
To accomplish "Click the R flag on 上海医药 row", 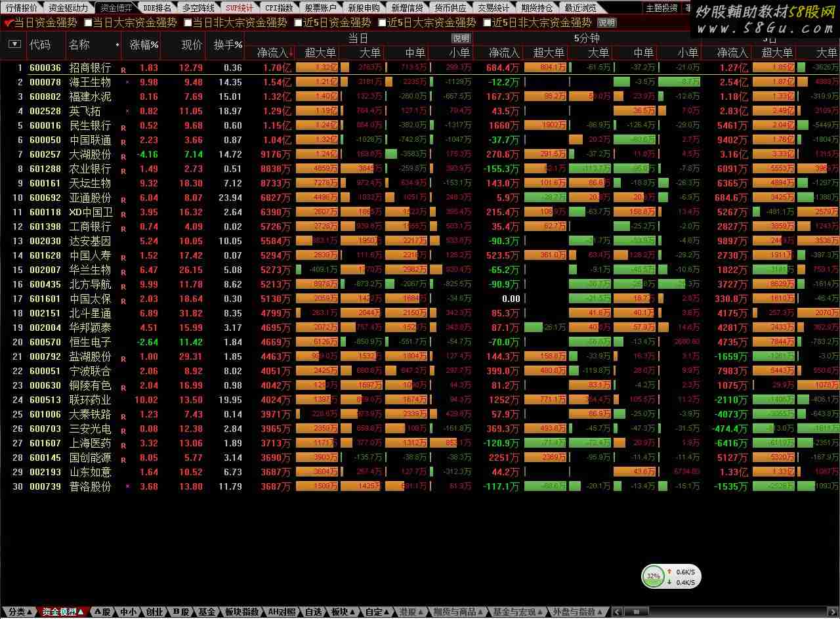I will pos(123,444).
